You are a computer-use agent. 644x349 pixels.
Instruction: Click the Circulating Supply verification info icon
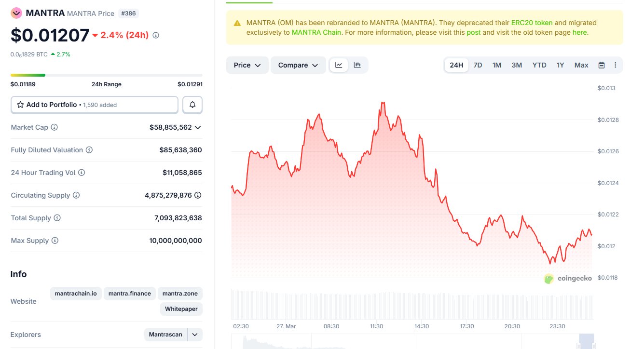198,195
